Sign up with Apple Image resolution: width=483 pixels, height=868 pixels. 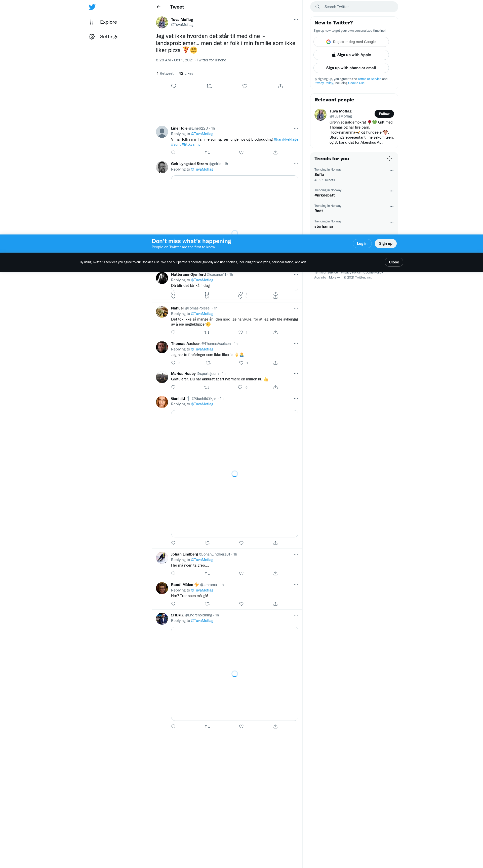[x=351, y=55]
